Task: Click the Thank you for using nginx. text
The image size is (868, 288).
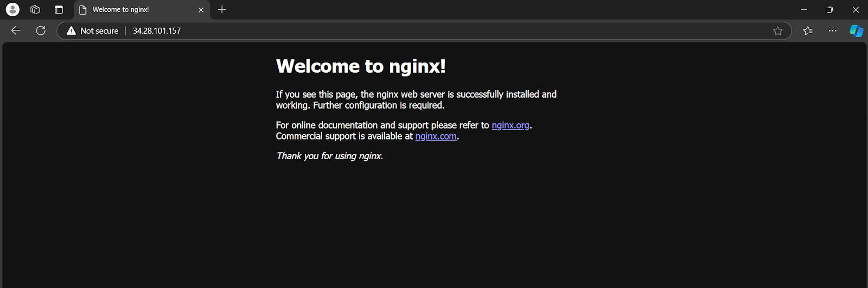Action: click(x=330, y=156)
